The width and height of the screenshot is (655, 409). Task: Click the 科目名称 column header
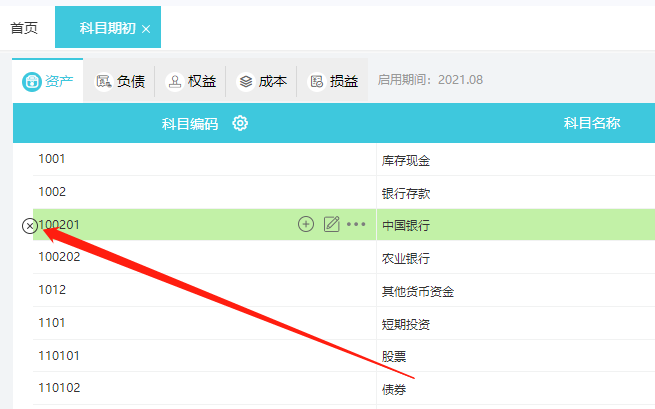pyautogui.click(x=592, y=123)
